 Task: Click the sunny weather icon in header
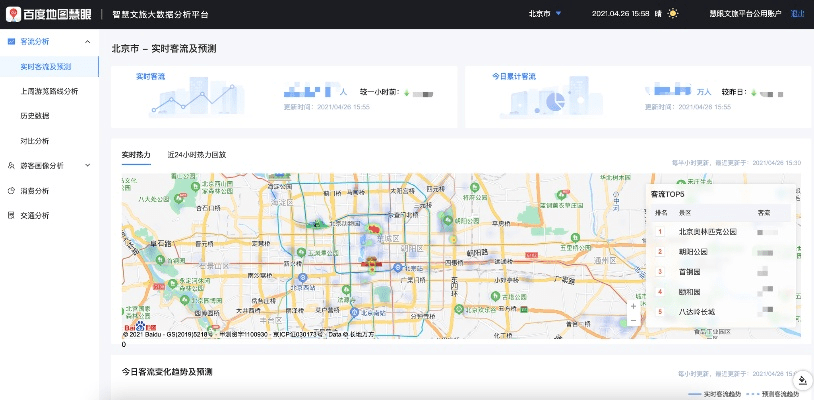click(672, 14)
